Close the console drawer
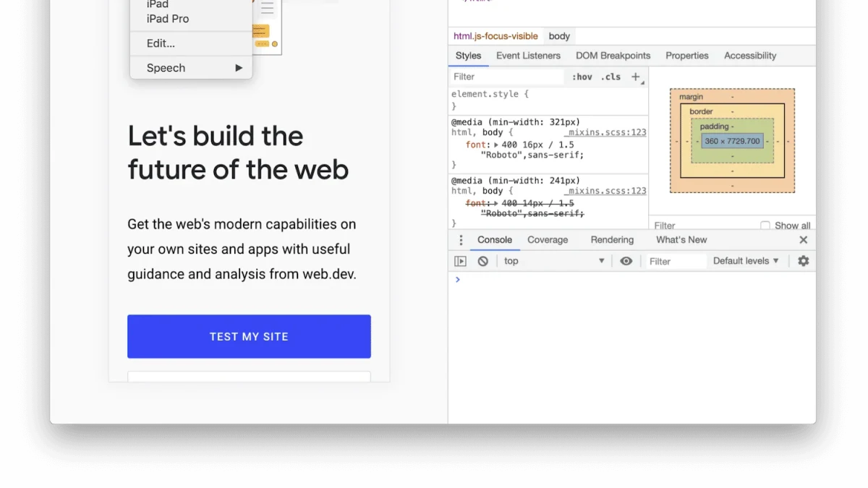Screen dimensions: 868x488 coord(803,240)
